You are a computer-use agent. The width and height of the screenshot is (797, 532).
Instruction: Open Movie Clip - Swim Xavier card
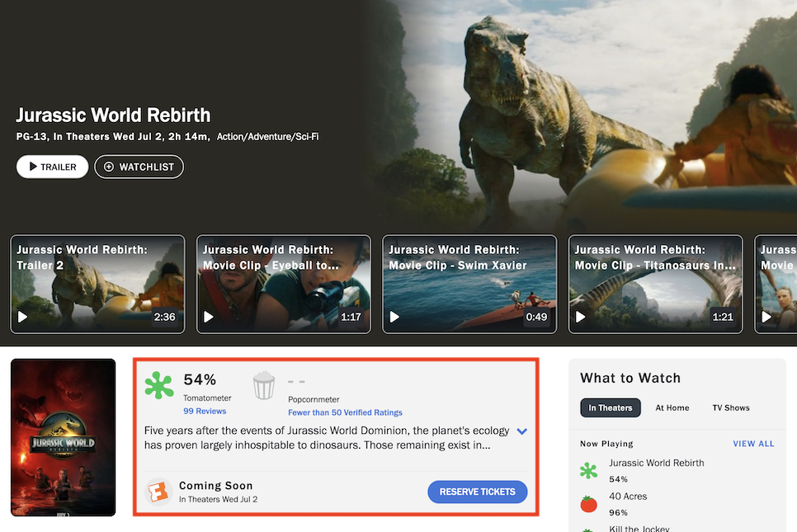469,284
